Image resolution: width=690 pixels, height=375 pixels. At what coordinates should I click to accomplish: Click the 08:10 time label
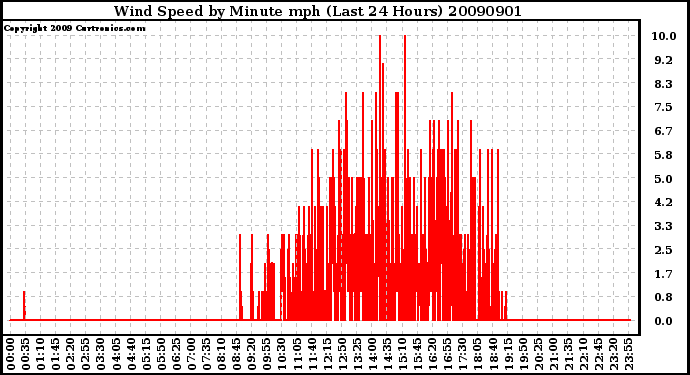221,354
